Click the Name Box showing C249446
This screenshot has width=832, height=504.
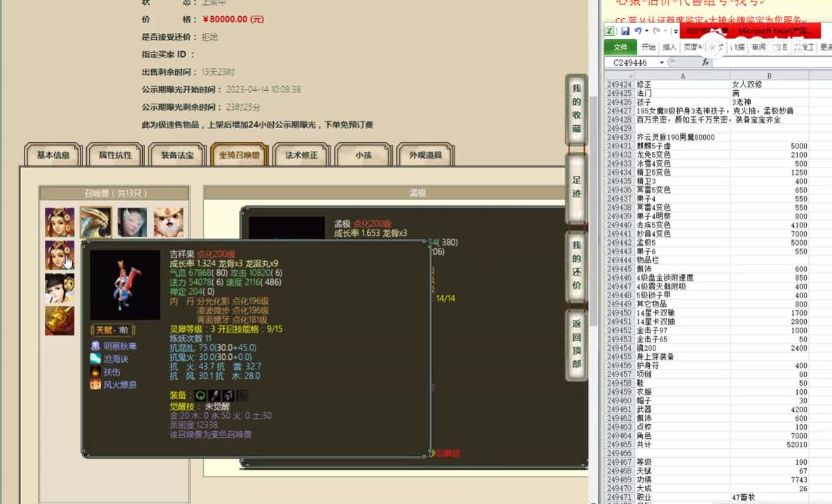[x=631, y=62]
